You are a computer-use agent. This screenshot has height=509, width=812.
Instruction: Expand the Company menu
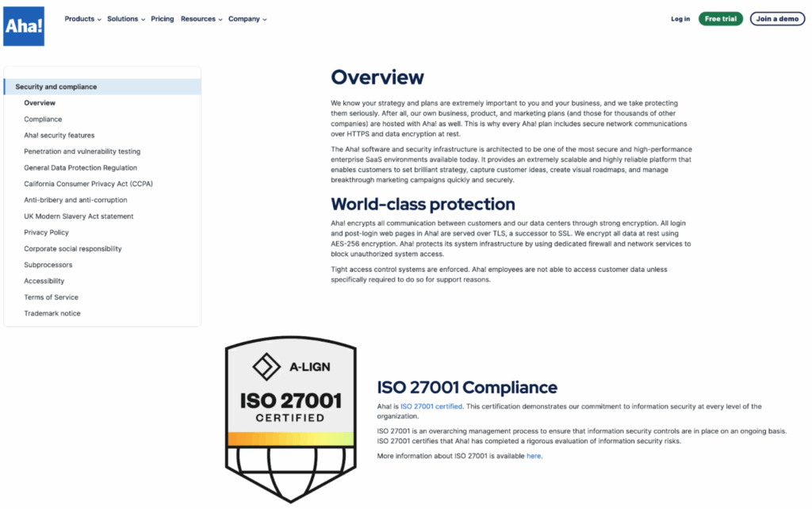click(x=245, y=19)
